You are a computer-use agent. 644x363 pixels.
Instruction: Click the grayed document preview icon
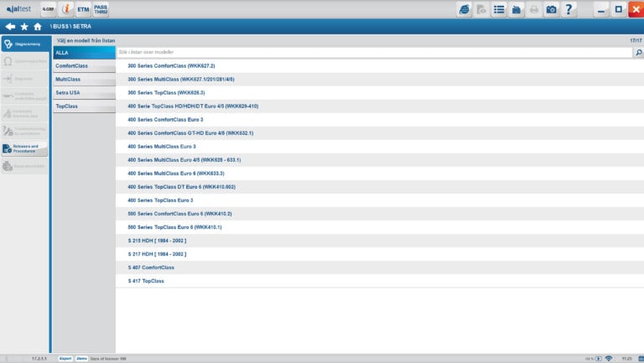coord(481,9)
